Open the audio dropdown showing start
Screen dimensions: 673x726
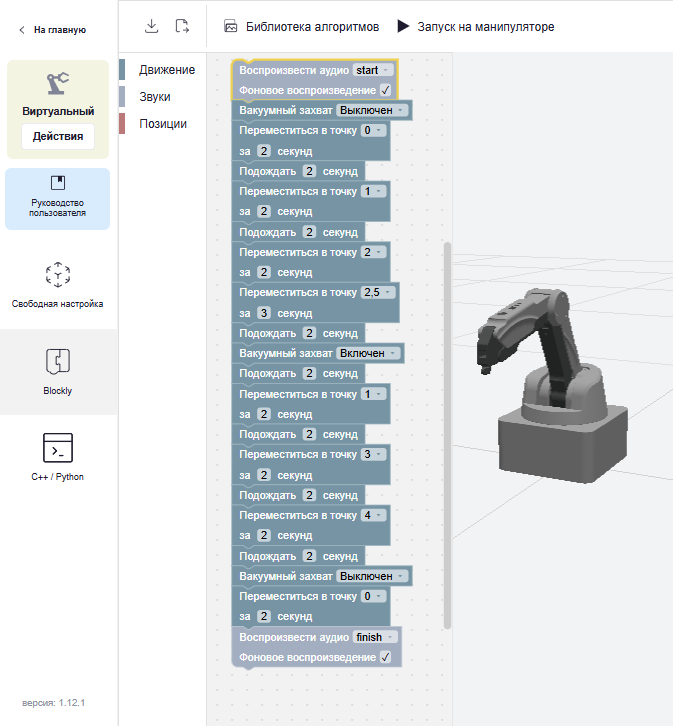coord(373,70)
